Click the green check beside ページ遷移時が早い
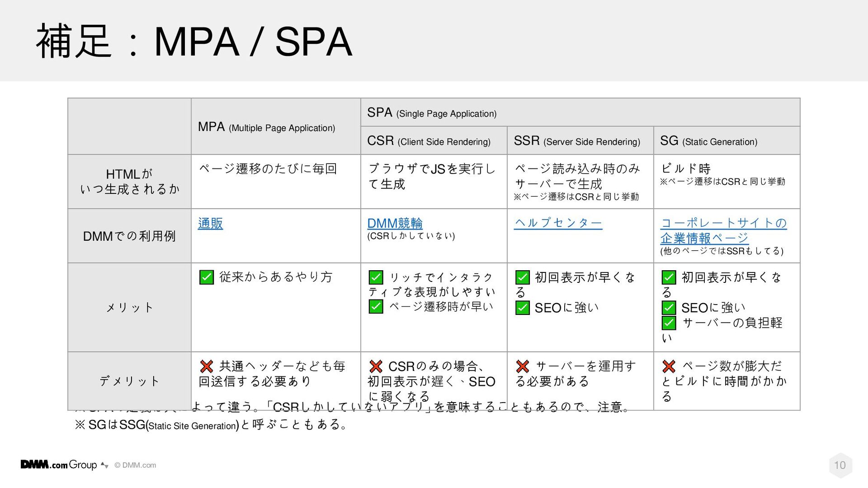The image size is (868, 488). pos(376,306)
